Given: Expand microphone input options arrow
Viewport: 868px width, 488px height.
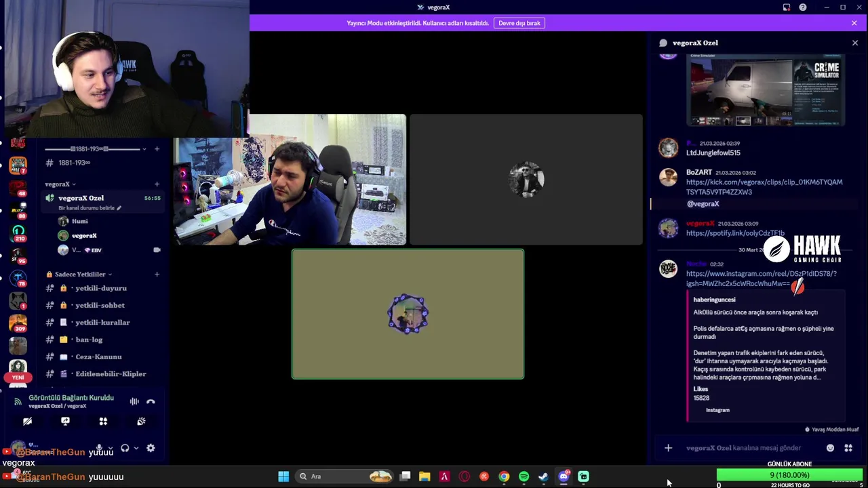Looking at the screenshot, I should click(x=111, y=448).
